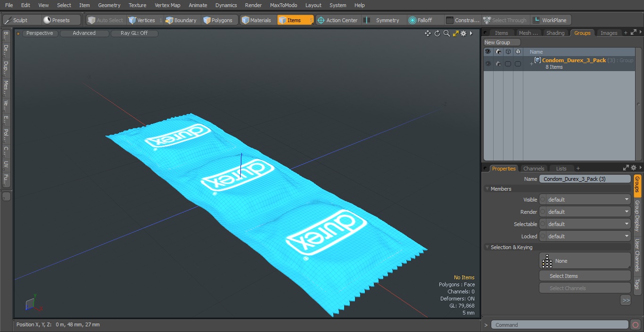Click the keying set None icon
Screen dimensions: 644x332
[x=547, y=261]
